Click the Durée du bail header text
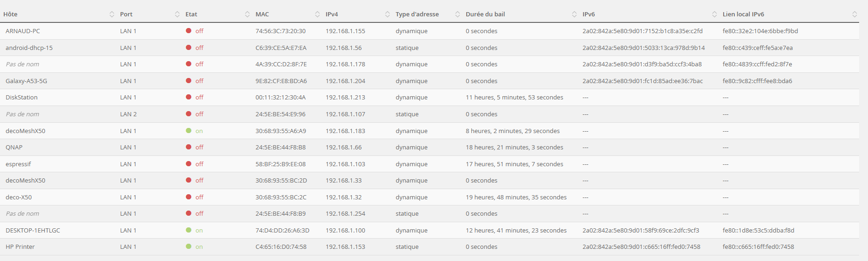Image resolution: width=868 pixels, height=261 pixels. point(485,14)
